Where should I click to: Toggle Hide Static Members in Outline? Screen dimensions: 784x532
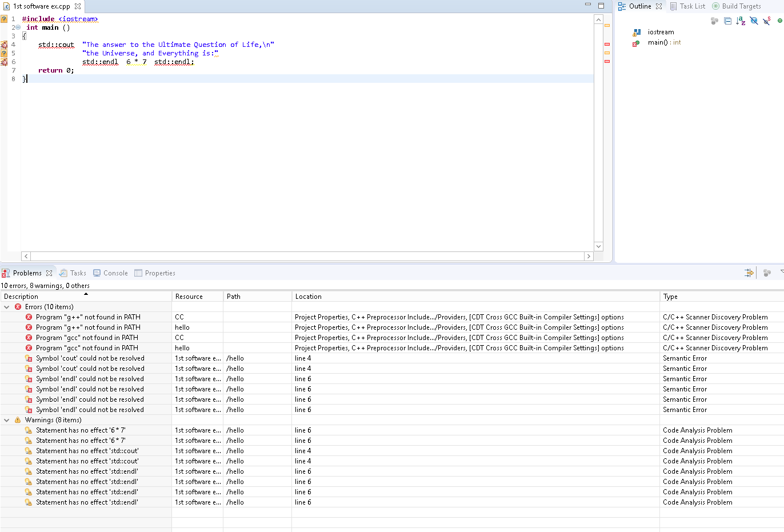[767, 21]
